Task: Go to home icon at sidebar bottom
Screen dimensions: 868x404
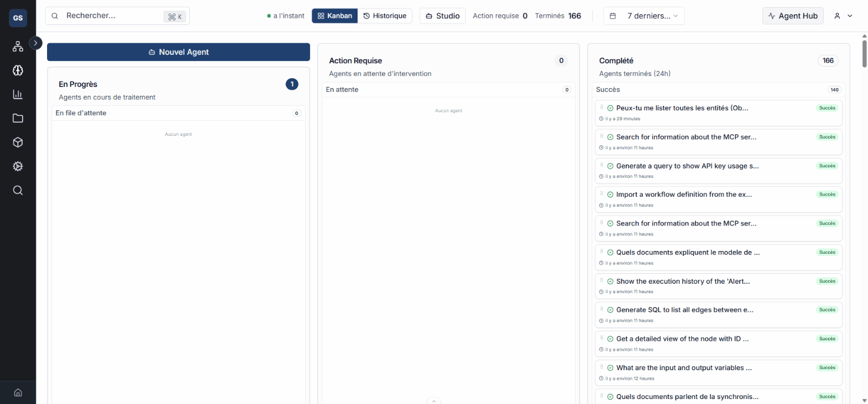Action: [x=18, y=392]
